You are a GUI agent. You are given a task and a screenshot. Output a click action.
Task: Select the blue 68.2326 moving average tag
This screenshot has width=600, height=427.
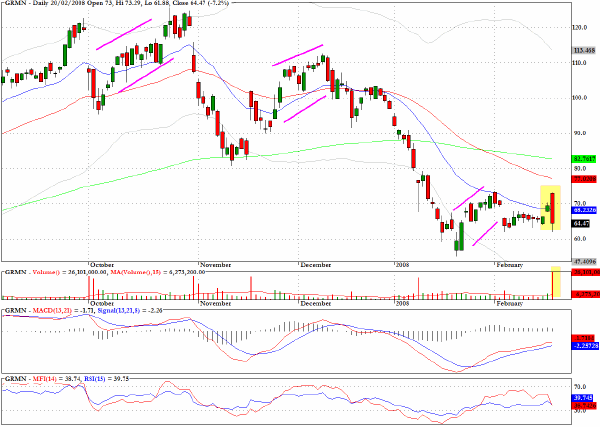(x=584, y=210)
